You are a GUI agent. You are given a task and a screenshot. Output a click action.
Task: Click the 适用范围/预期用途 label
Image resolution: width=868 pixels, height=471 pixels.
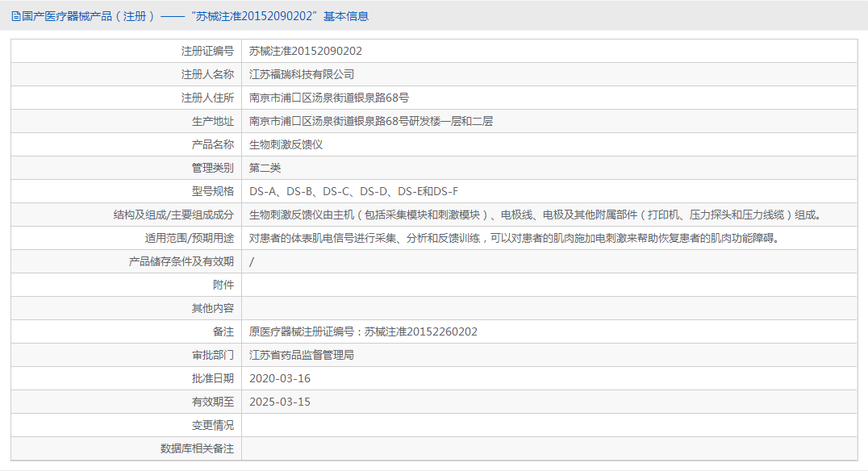coord(190,238)
